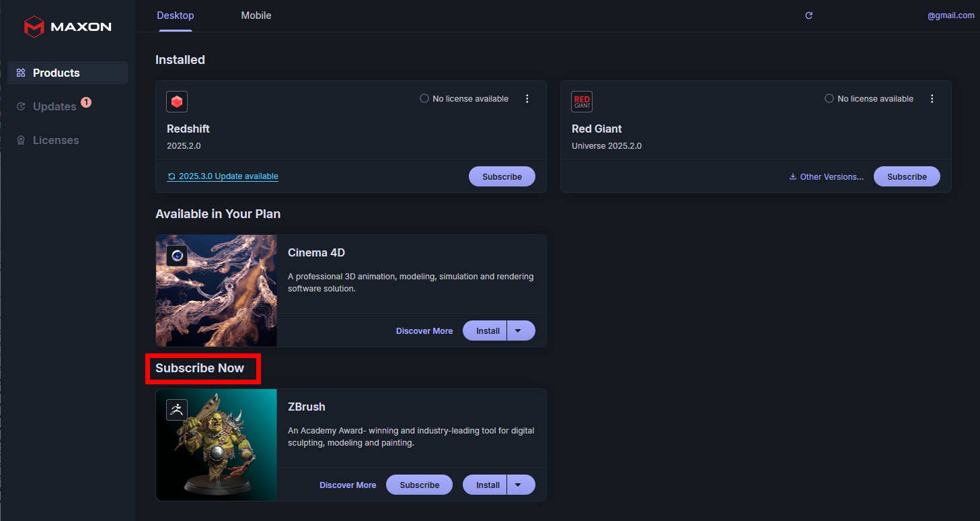
Task: Click the Cinema 4D logo icon
Action: [177, 256]
